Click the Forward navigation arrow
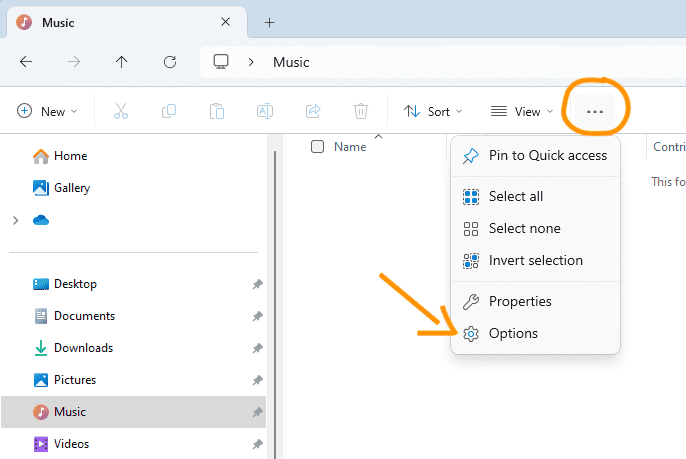The width and height of the screenshot is (686, 459). [74, 62]
